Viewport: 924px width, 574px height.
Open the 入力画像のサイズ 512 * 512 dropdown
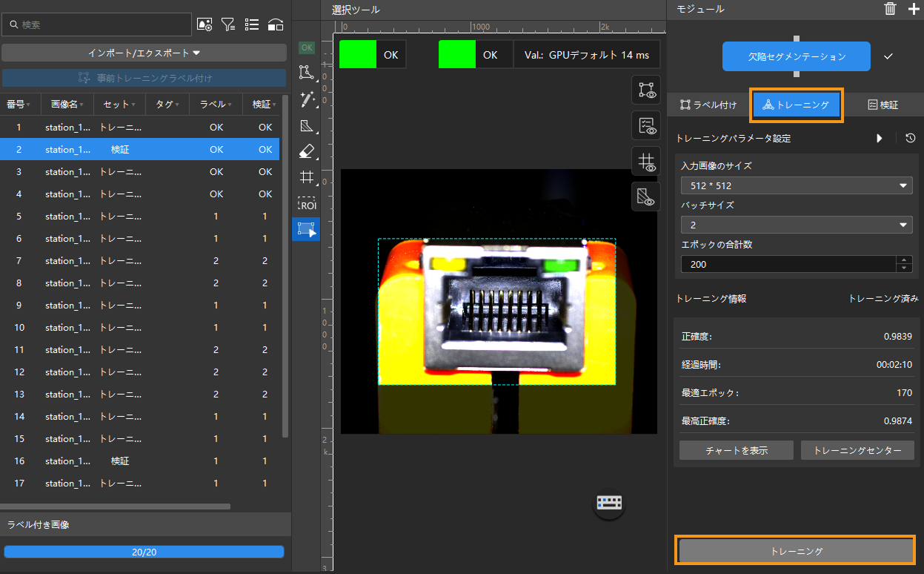[796, 185]
